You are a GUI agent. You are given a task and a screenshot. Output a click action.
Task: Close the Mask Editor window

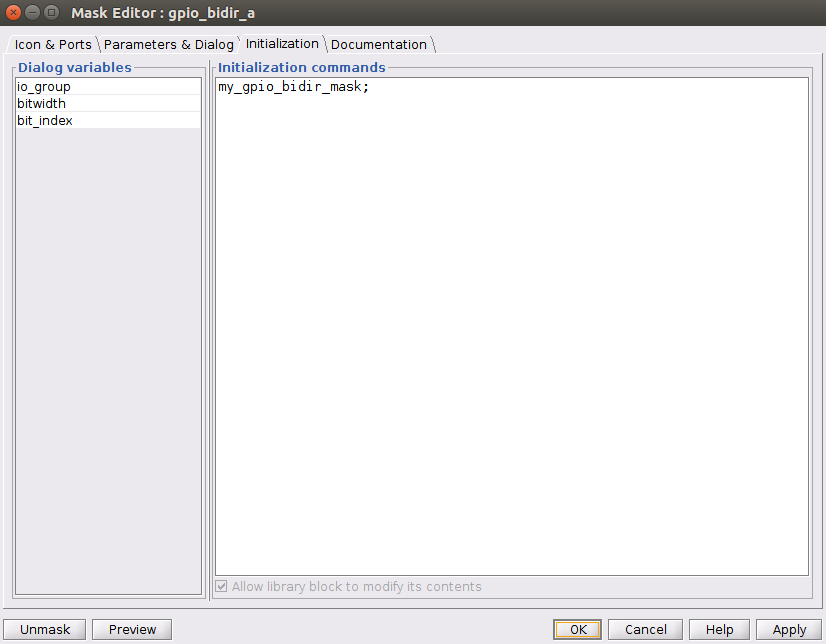[x=13, y=12]
